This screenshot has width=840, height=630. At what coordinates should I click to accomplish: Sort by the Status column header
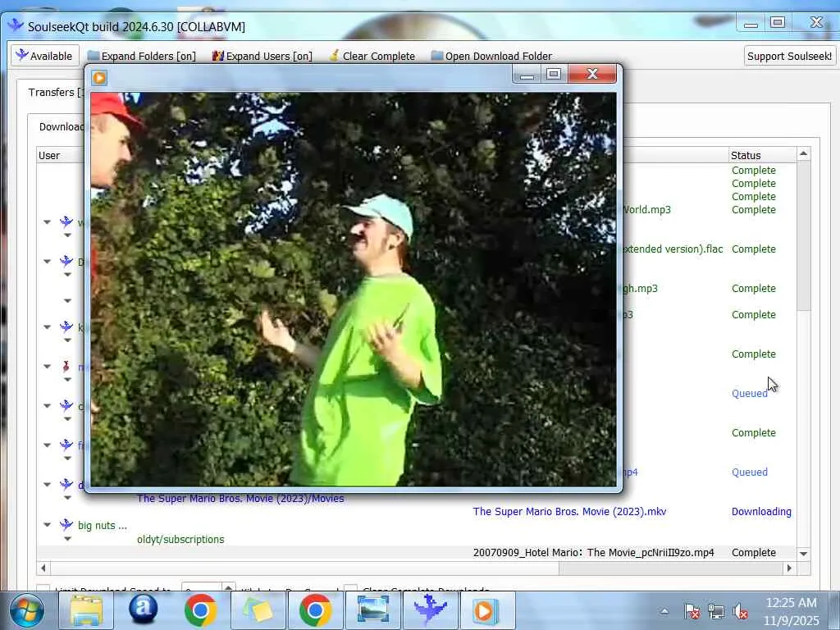762,155
